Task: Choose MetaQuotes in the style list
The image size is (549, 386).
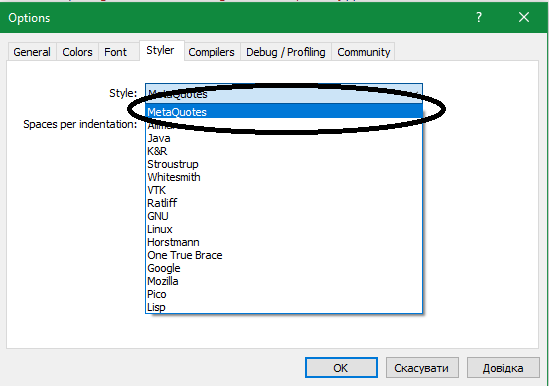Action: (x=284, y=112)
